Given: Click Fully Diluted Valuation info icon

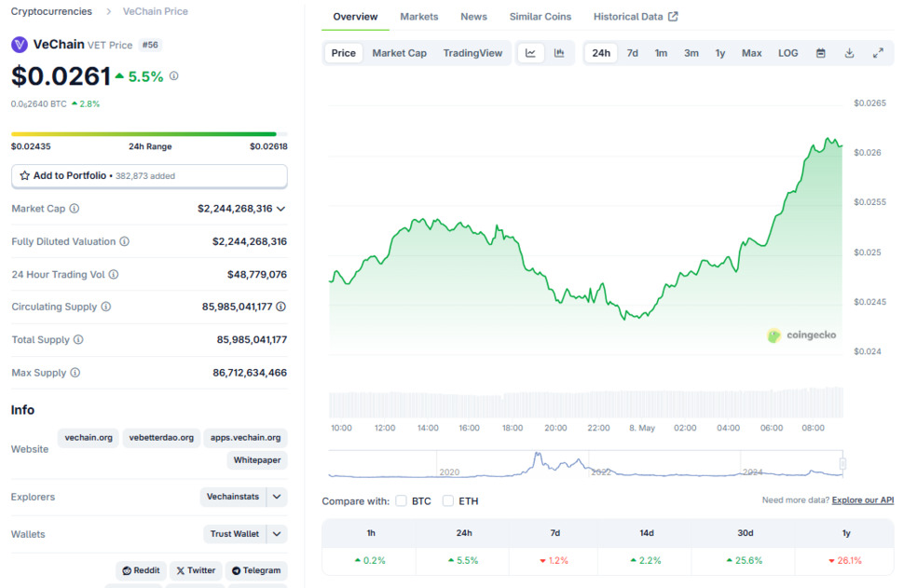Looking at the screenshot, I should tap(125, 241).
